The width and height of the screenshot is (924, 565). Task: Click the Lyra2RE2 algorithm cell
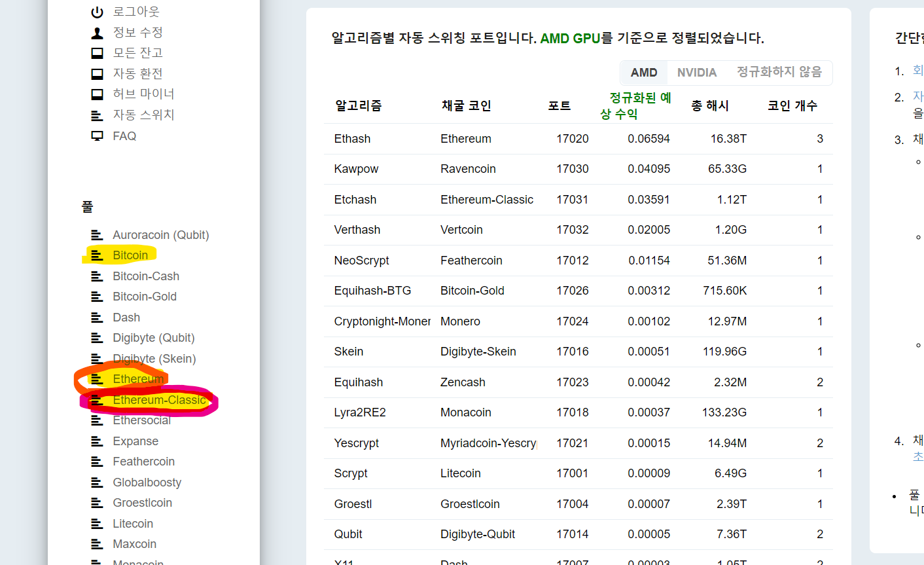click(x=360, y=412)
